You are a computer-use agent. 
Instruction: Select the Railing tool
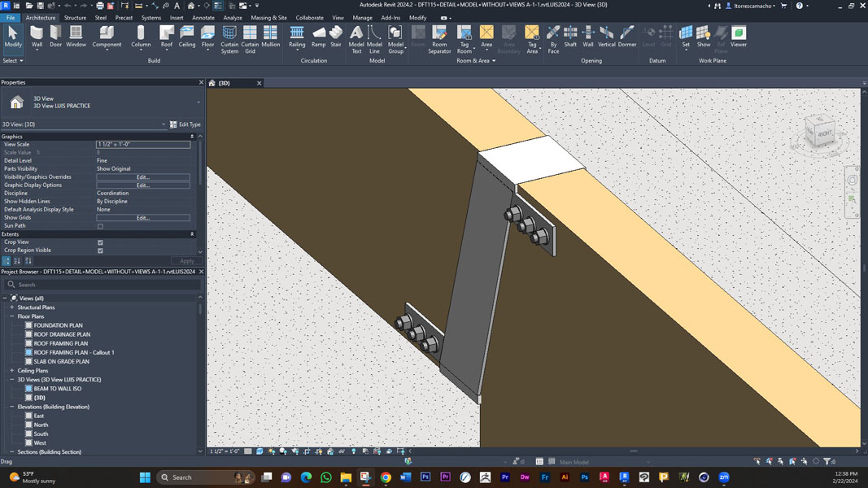click(297, 37)
